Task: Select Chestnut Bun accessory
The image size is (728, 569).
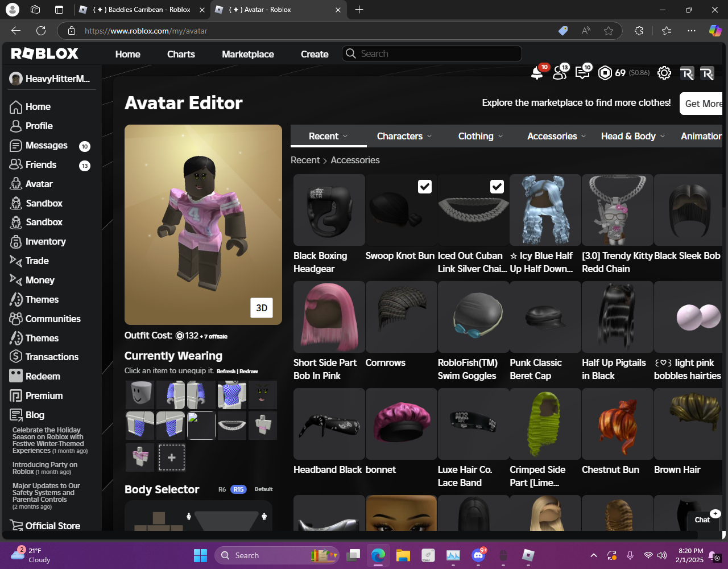Action: [x=618, y=424]
